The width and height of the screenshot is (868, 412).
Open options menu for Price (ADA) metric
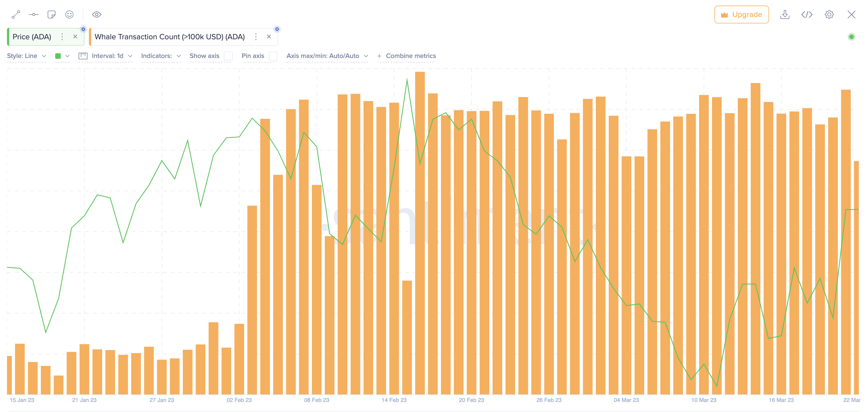(62, 37)
